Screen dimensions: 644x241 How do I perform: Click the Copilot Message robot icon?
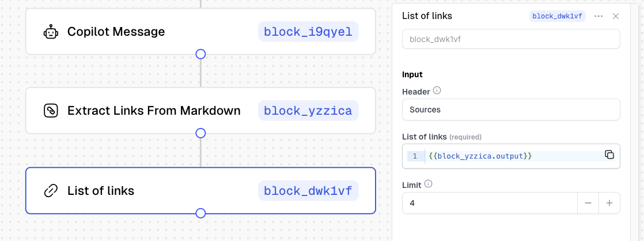coord(51,32)
